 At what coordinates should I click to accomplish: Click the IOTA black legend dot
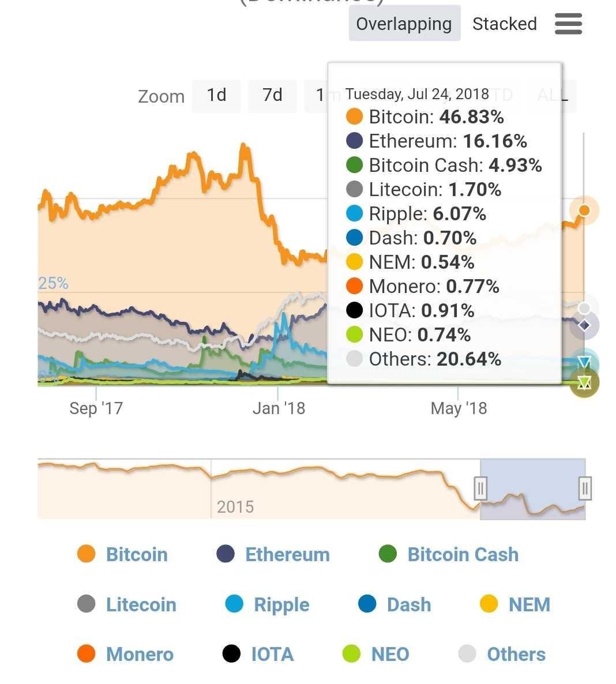tap(232, 654)
